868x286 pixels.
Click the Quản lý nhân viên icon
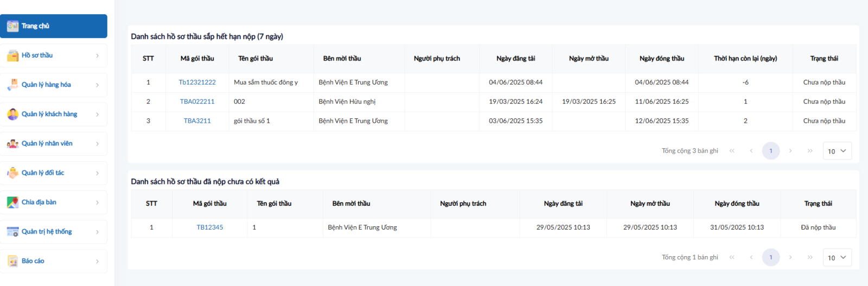tap(12, 144)
